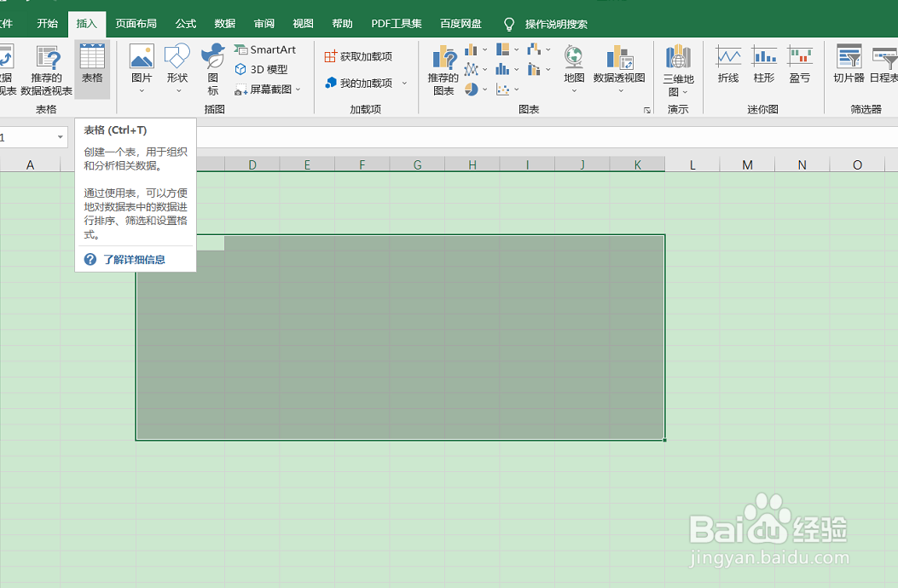Insert a hierarchy (treemap) chart
Viewport: 898px width, 588px height.
(x=503, y=49)
